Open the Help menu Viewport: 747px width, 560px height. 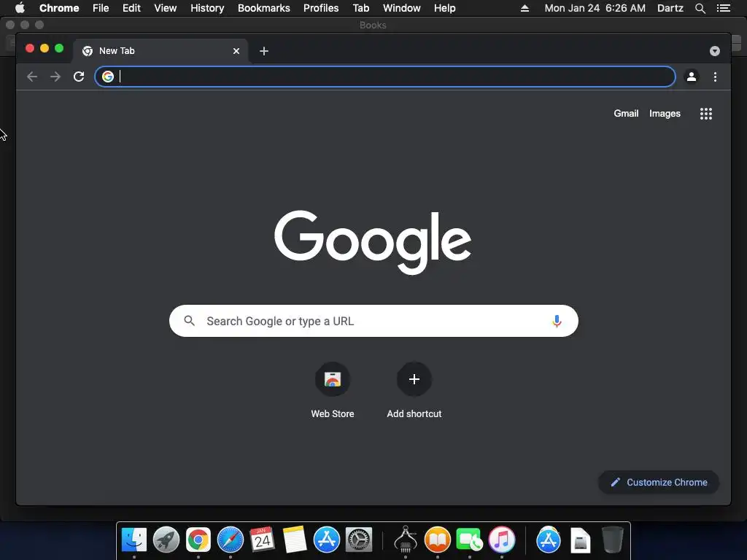[444, 8]
